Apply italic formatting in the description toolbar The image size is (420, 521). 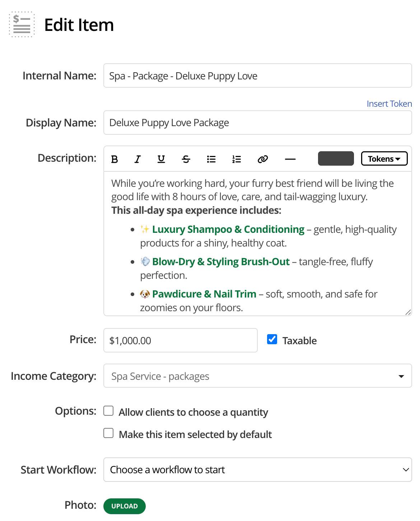click(137, 159)
